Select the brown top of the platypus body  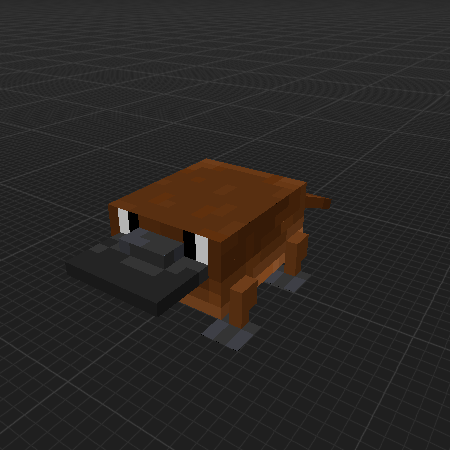pyautogui.click(x=207, y=199)
